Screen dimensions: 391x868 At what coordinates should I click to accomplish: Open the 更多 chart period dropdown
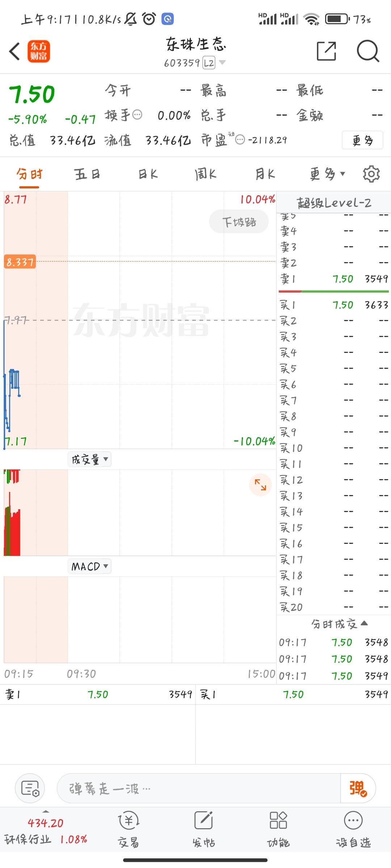coord(327,174)
